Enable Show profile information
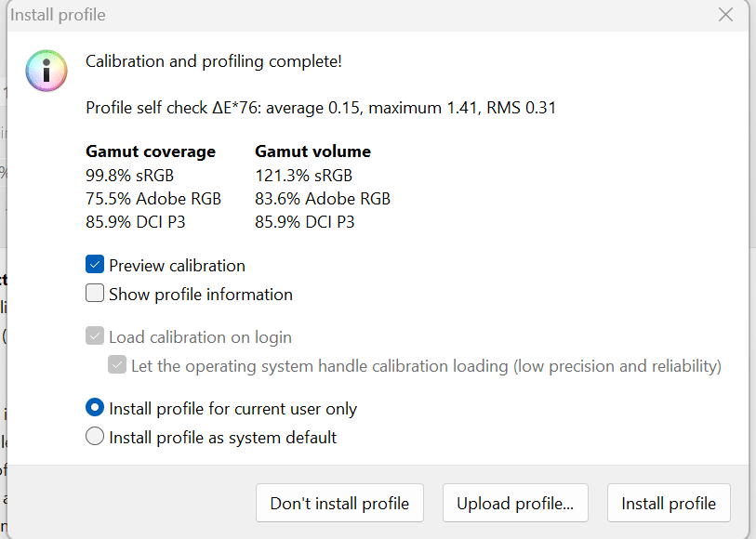Viewport: 756px width, 539px height. (x=95, y=294)
